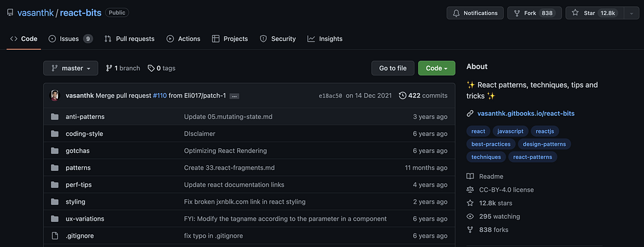Open the .gitignore file
Screen dimensions: 644x247
click(80, 236)
